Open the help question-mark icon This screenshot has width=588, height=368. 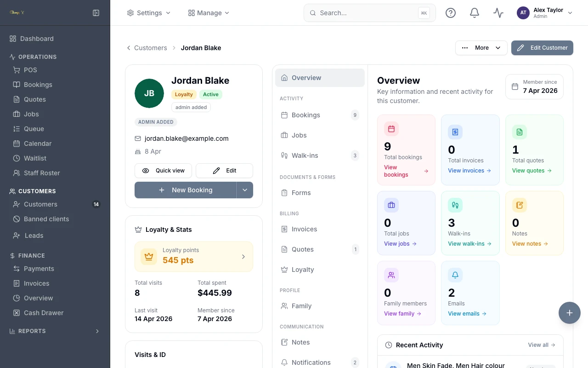pyautogui.click(x=451, y=13)
